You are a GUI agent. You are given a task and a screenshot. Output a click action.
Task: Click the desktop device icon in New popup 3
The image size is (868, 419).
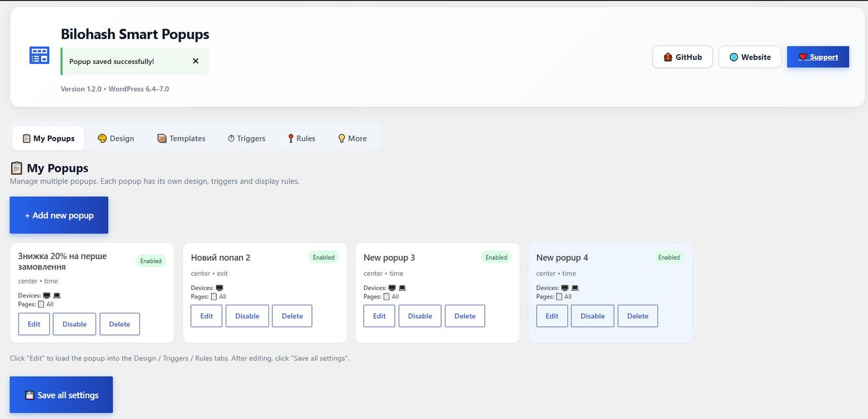(392, 288)
